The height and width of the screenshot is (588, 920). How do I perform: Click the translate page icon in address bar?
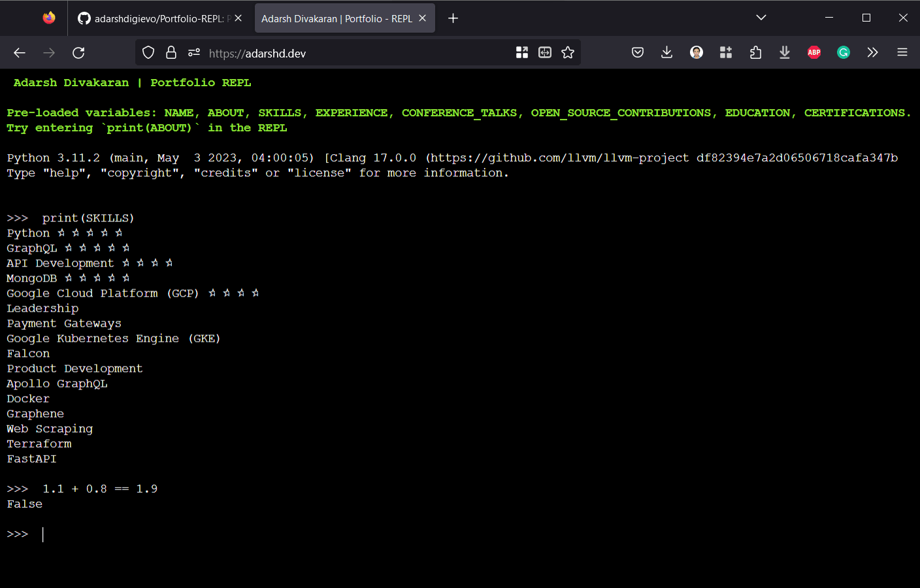click(545, 53)
